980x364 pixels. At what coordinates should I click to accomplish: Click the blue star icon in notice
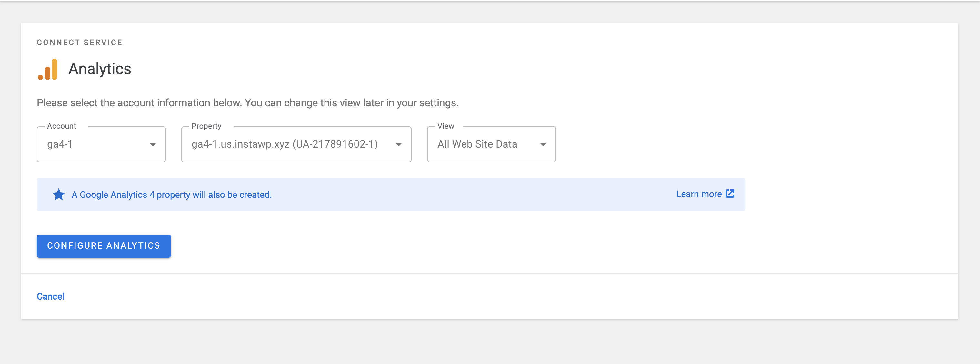click(x=59, y=195)
